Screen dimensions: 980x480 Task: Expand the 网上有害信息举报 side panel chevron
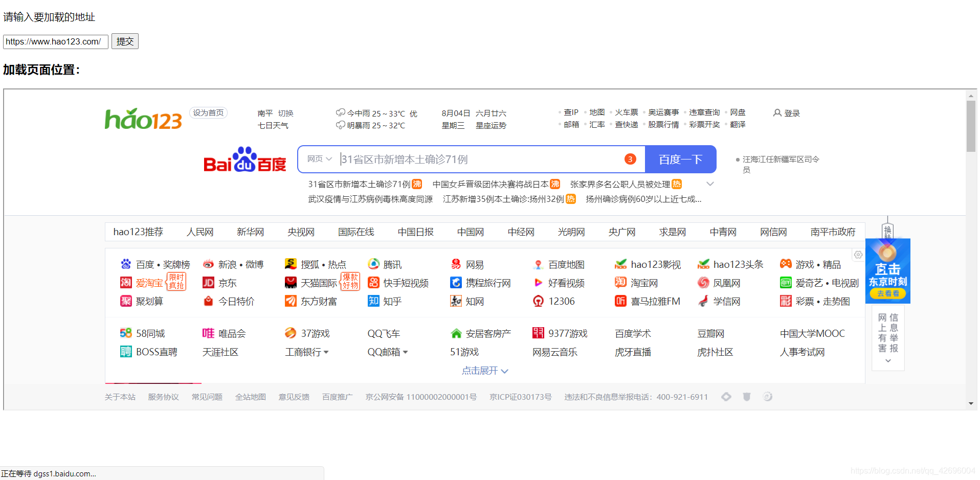pyautogui.click(x=888, y=361)
